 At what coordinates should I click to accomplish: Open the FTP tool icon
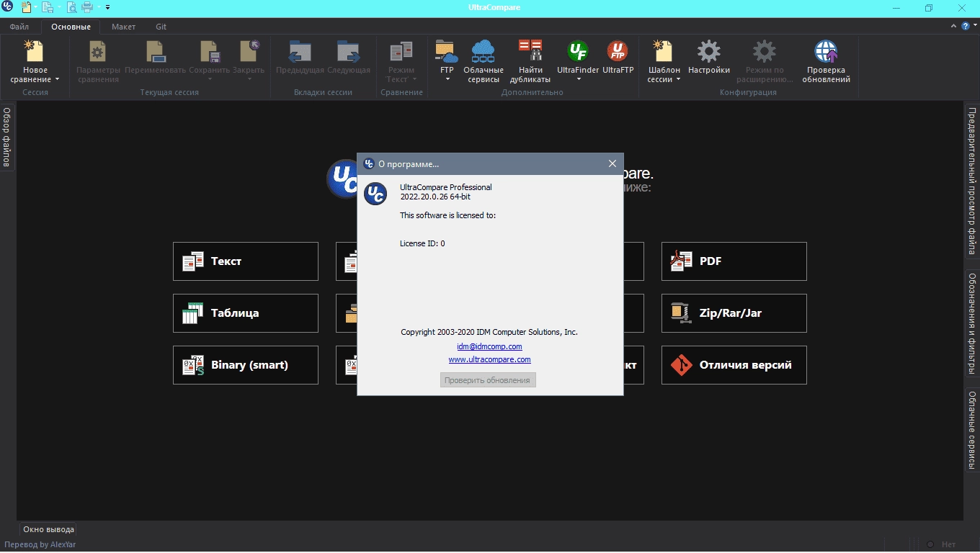pos(447,51)
